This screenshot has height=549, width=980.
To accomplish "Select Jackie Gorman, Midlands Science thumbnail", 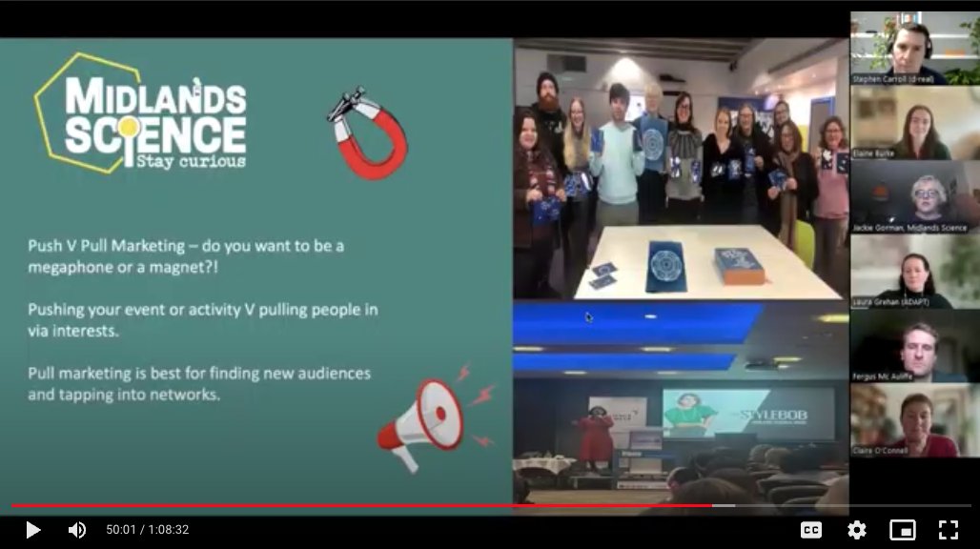I will pos(915,196).
